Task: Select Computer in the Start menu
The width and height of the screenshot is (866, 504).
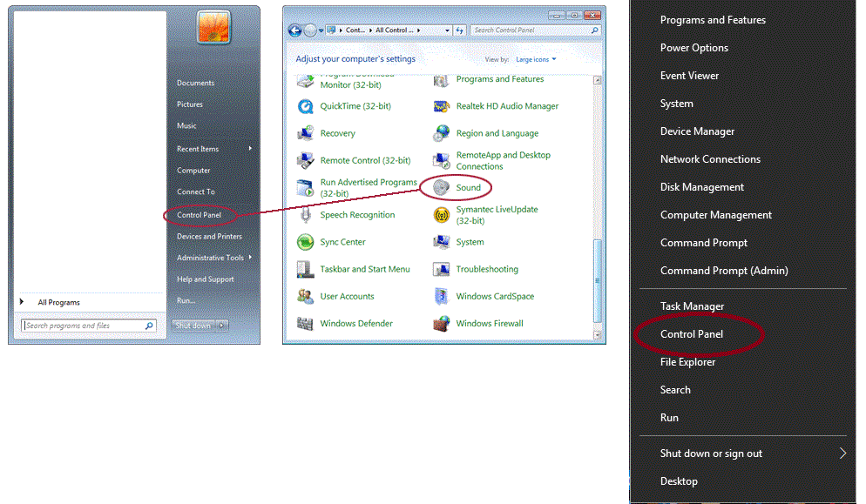Action: (x=193, y=171)
